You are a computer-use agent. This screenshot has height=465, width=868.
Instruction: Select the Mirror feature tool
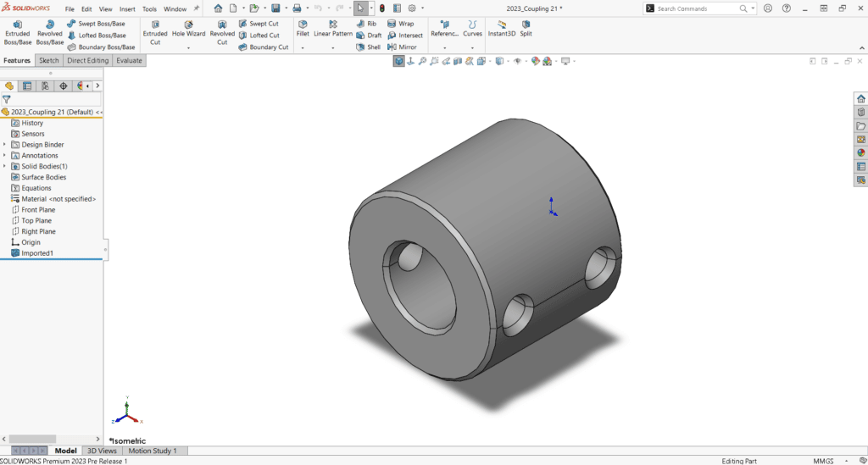click(x=402, y=47)
